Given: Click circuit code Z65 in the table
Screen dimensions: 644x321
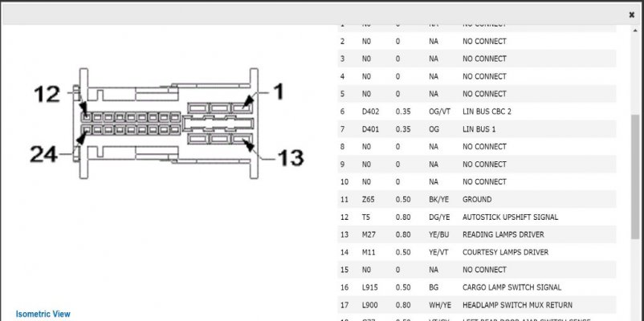Looking at the screenshot, I should (x=369, y=200).
